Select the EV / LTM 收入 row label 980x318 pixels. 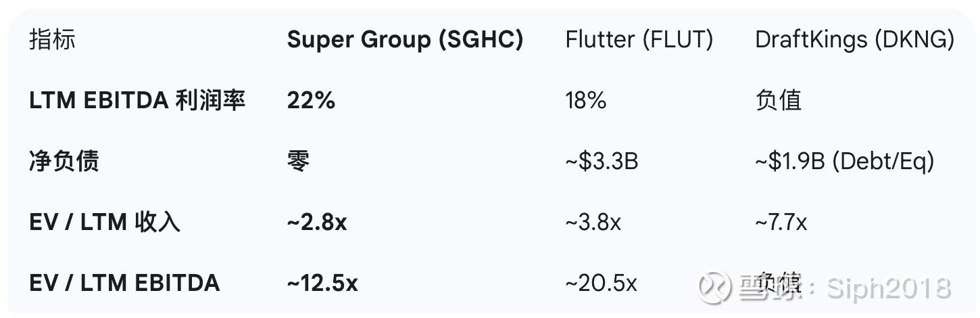point(105,222)
